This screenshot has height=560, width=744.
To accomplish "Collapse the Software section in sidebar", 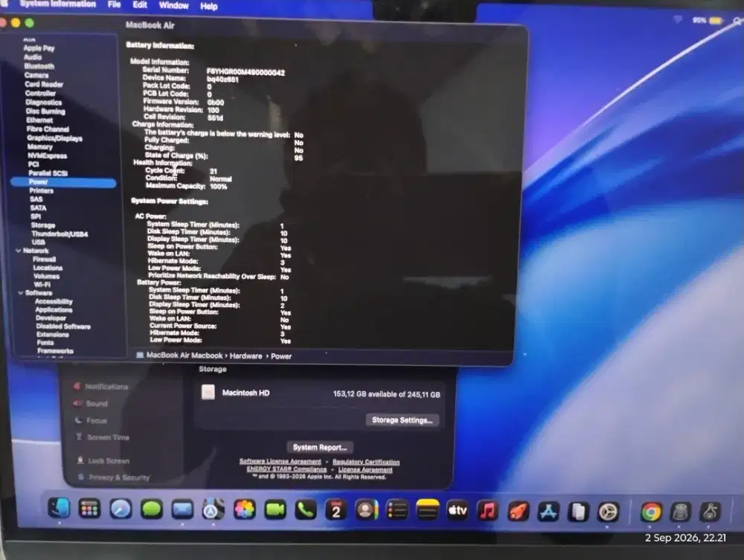I will point(20,292).
